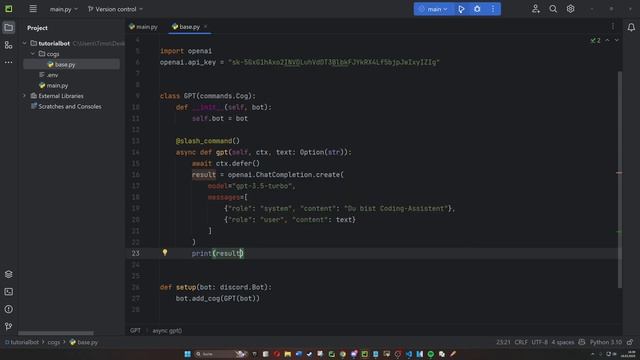This screenshot has width=640, height=360.
Task: Click the indent settings icon in status bar
Action: (582, 342)
